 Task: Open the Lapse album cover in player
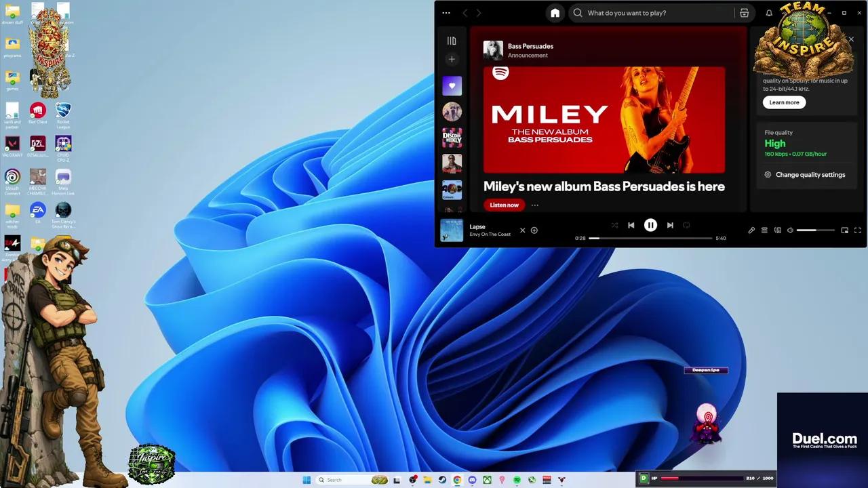452,230
